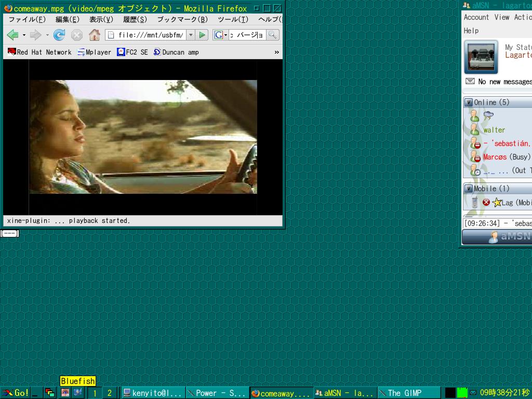
Task: Switch to workspace 2 in taskbar pager
Action: click(109, 393)
